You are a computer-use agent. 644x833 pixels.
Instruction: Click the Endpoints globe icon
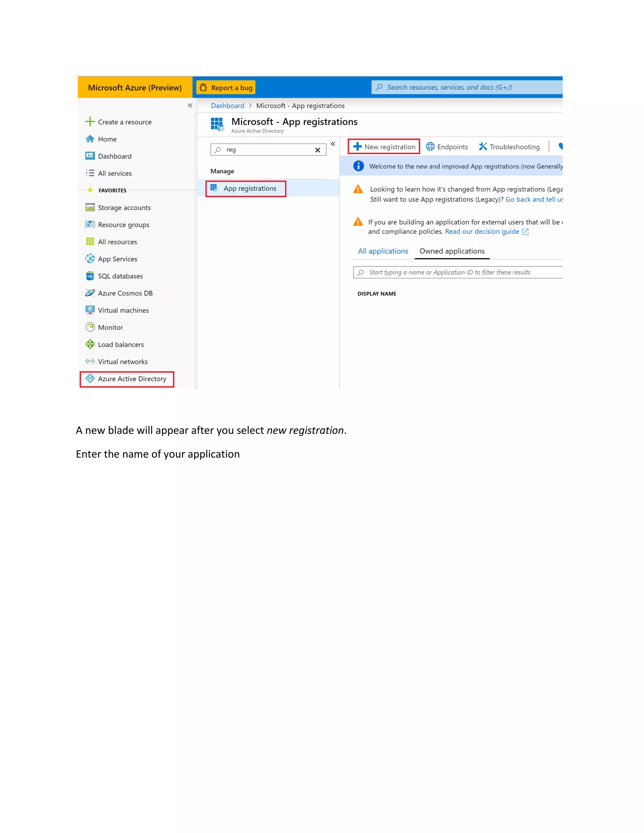coord(430,146)
